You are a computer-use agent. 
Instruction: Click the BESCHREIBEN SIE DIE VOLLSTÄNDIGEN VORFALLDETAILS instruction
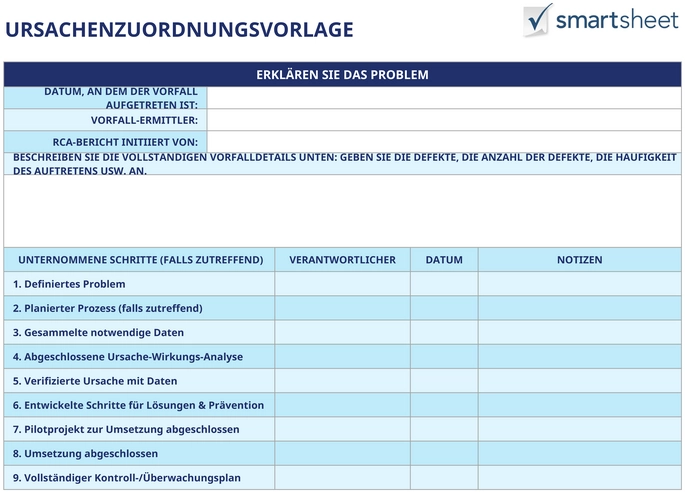coord(344,164)
